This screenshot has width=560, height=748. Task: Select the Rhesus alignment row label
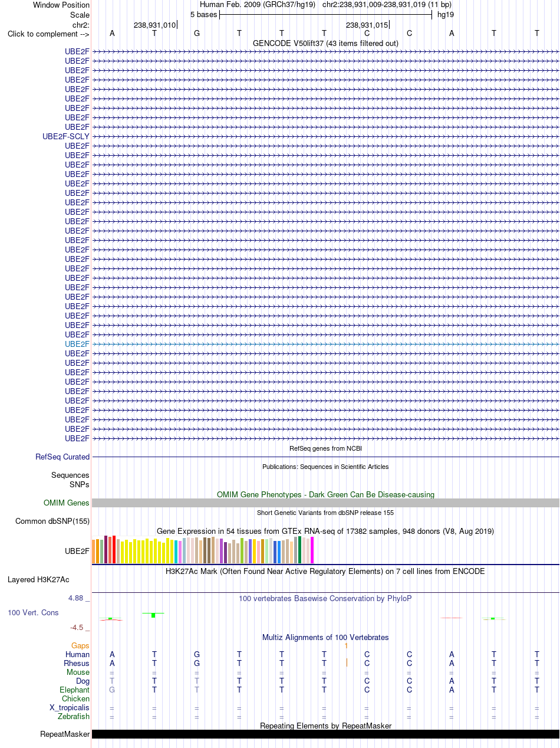(77, 664)
